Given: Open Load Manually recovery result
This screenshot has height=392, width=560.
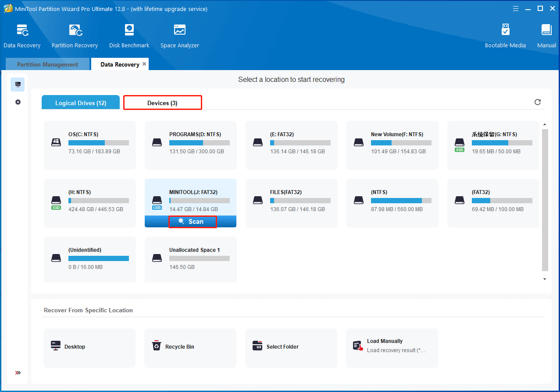Looking at the screenshot, I should [x=392, y=348].
